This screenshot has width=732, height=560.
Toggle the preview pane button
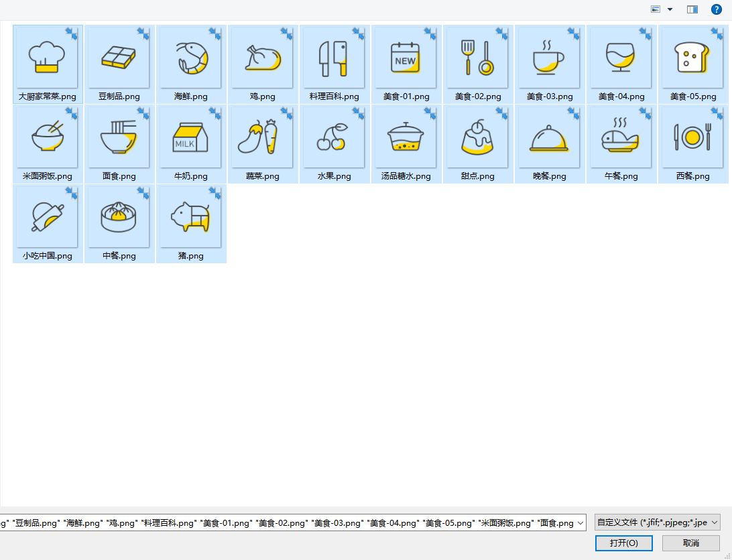pos(692,9)
